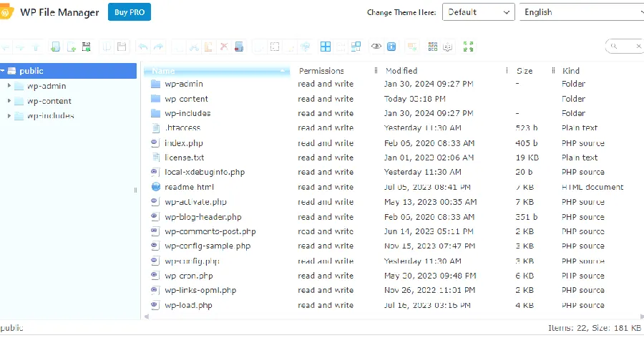Click the Select all icon

point(326,47)
